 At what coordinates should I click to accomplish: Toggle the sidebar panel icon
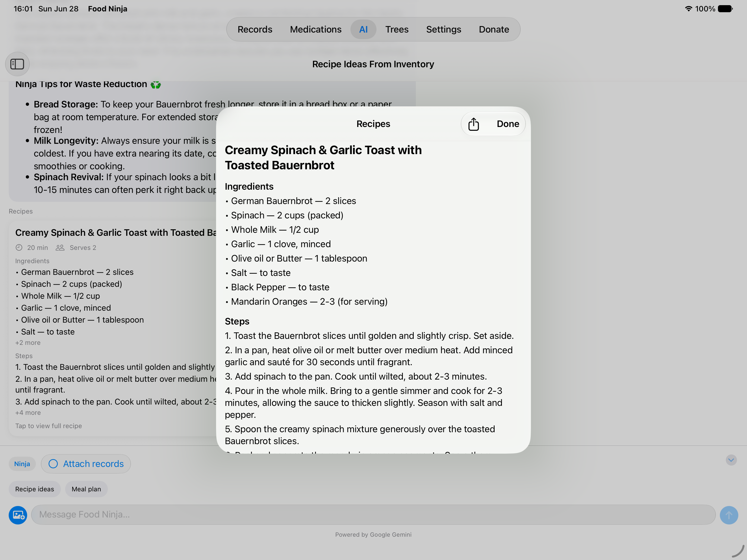[17, 64]
